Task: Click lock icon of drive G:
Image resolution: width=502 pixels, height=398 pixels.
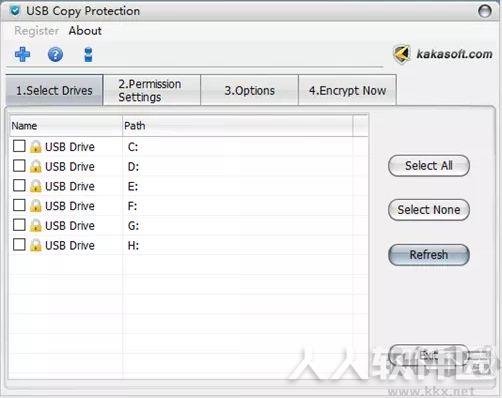Action: tap(36, 226)
